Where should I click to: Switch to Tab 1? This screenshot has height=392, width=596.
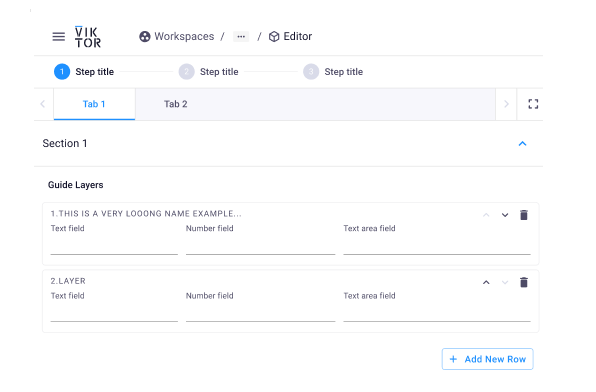[94, 104]
